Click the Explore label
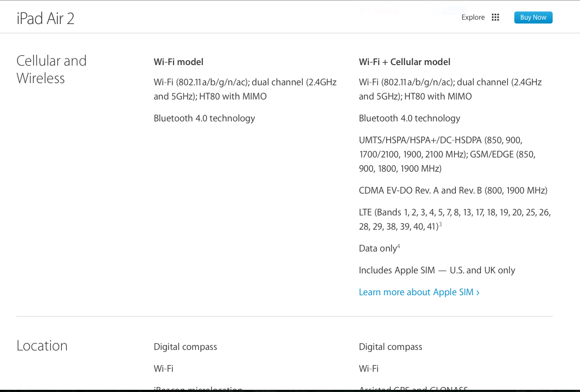The height and width of the screenshot is (392, 580). click(x=473, y=17)
